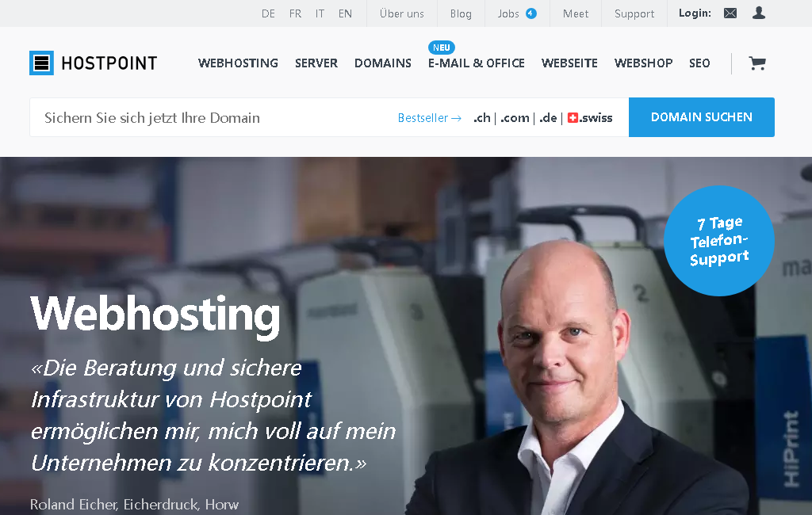This screenshot has width=812, height=515.
Task: Open the webmail envelope login icon
Action: tap(730, 13)
